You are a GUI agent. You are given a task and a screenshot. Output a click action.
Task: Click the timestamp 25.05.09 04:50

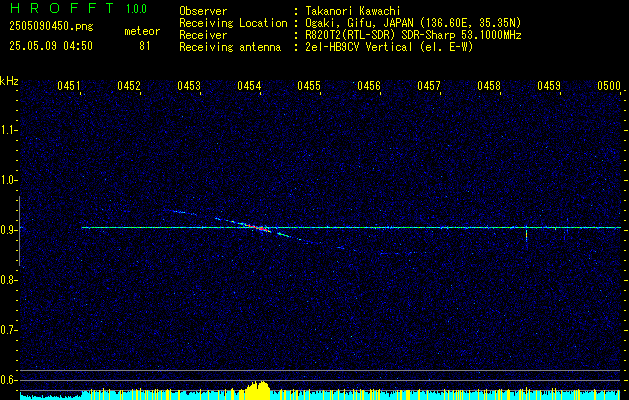pyautogui.click(x=51, y=46)
